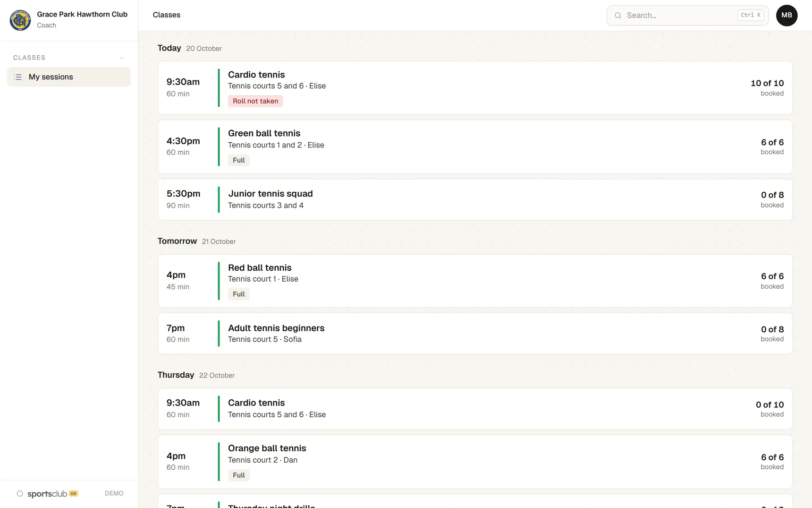
Task: Click Tennis court 2 · Dan text
Action: (x=263, y=460)
